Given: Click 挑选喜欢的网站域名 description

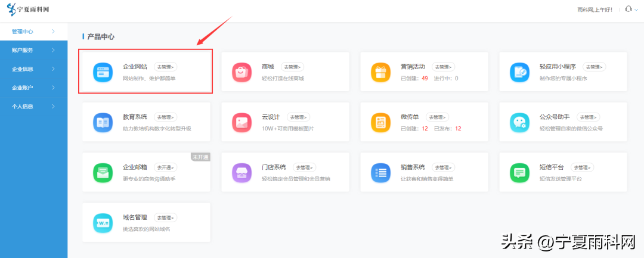Looking at the screenshot, I should point(147,229).
